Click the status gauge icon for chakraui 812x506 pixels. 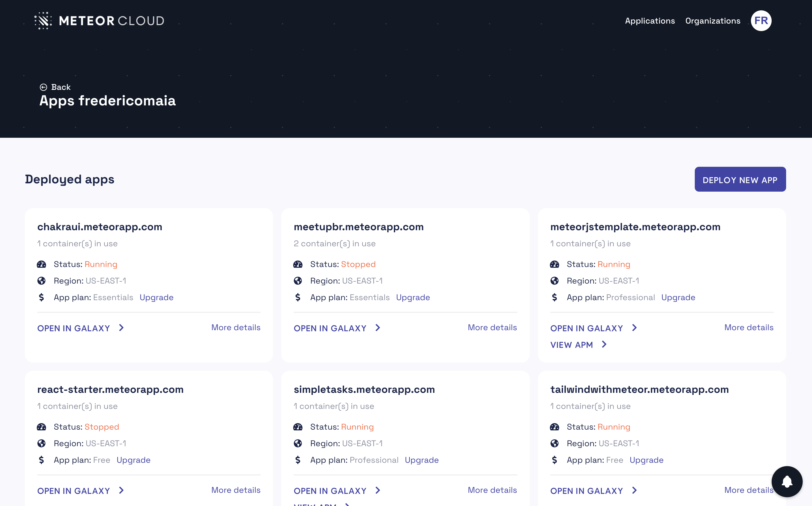[41, 264]
